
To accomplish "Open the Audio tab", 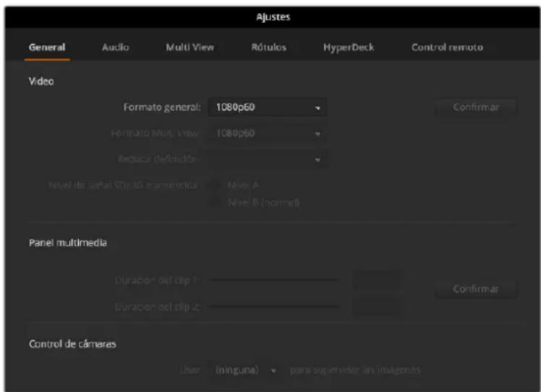I will click(116, 47).
